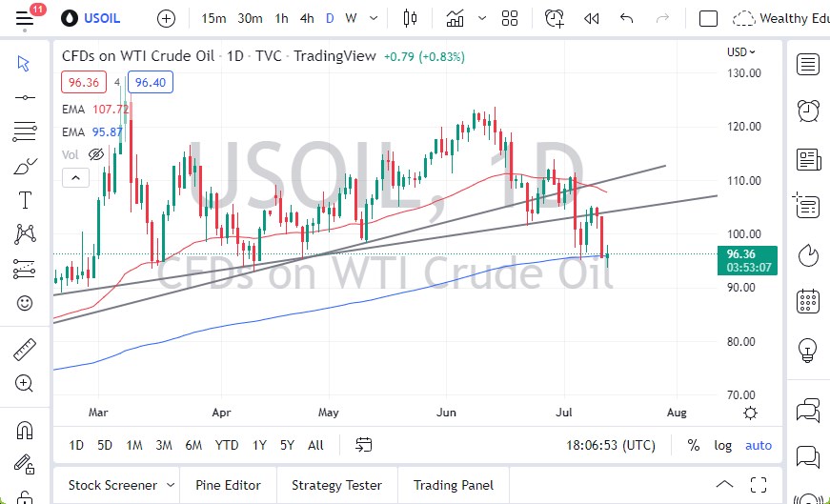Click the magnet snap mode icon

[25, 431]
